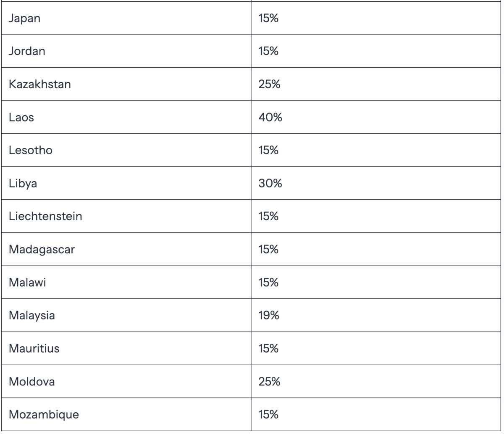The image size is (504, 435).
Task: Select the 15% rate next to Japan
Action: click(x=269, y=18)
